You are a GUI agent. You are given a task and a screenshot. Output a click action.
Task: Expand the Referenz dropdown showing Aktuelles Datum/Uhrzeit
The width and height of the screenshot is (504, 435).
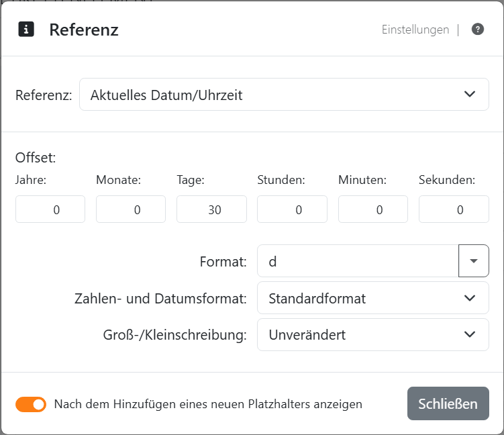[284, 95]
